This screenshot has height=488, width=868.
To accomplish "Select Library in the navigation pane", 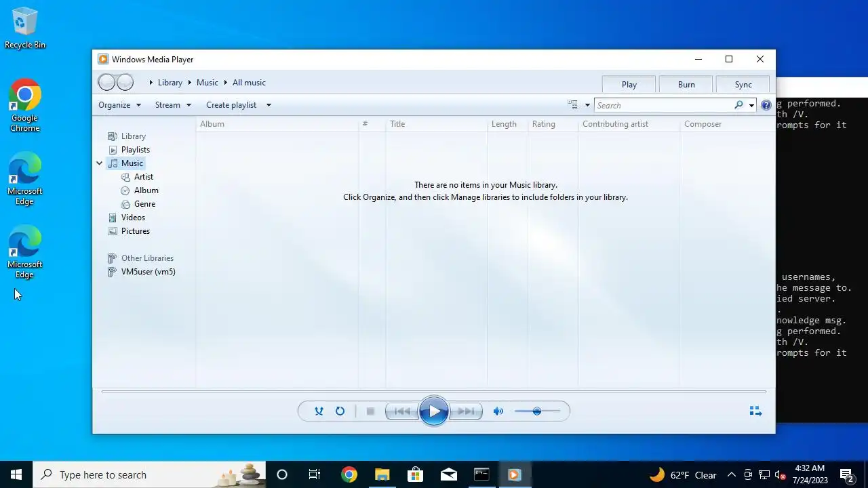I will [134, 136].
